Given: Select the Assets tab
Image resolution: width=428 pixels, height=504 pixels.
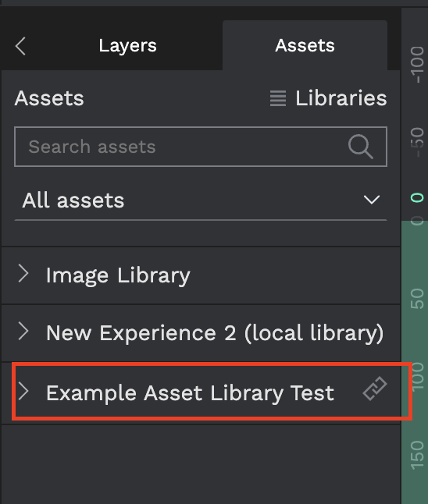Looking at the screenshot, I should [305, 45].
